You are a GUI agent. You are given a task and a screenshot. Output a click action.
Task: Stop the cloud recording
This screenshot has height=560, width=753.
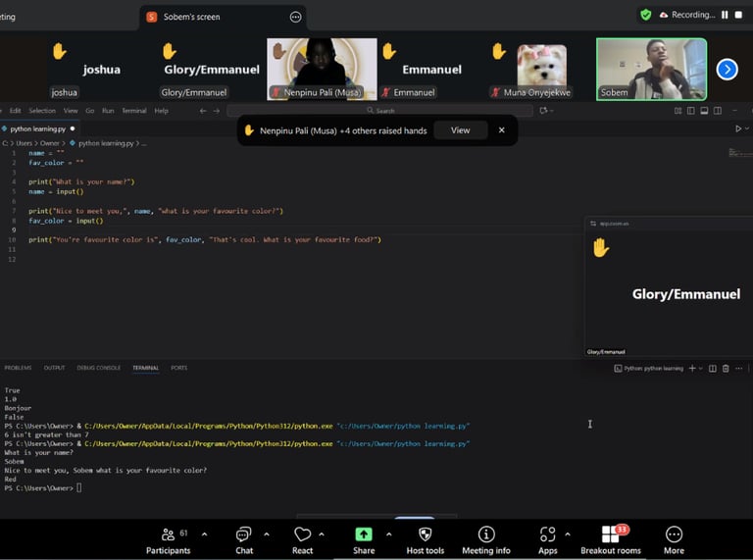click(738, 15)
